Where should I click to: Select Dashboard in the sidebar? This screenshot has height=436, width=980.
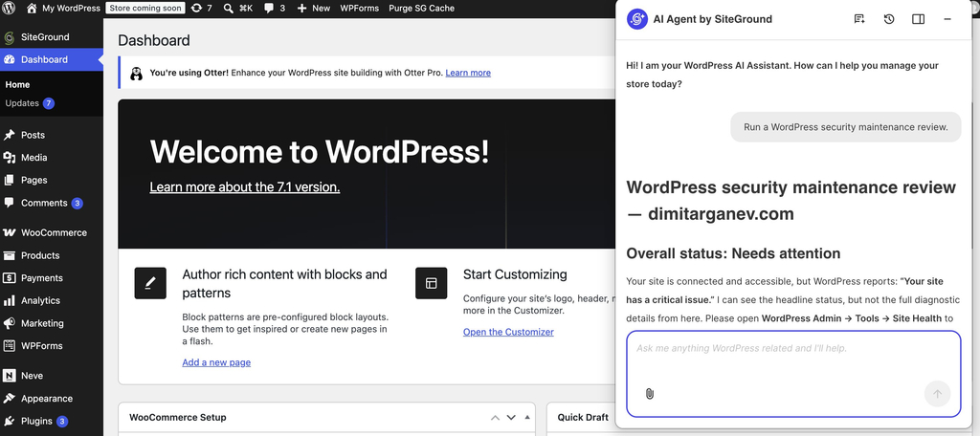[52, 59]
